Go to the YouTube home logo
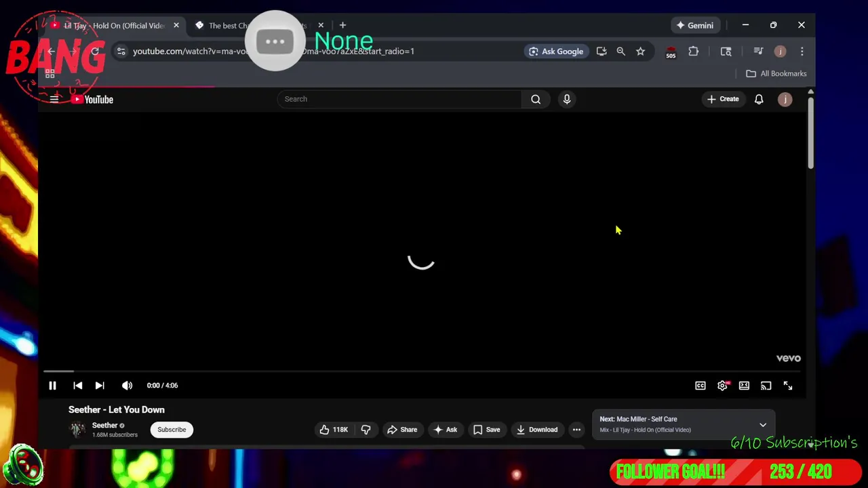 (x=93, y=100)
